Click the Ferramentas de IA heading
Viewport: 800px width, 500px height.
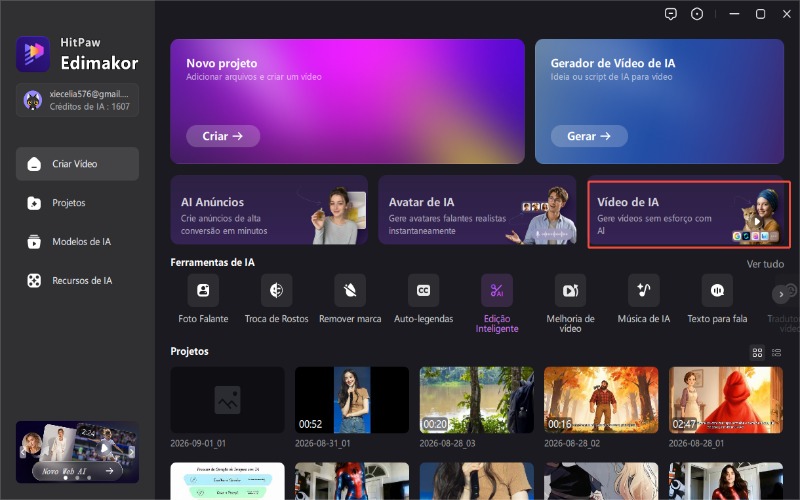point(212,262)
